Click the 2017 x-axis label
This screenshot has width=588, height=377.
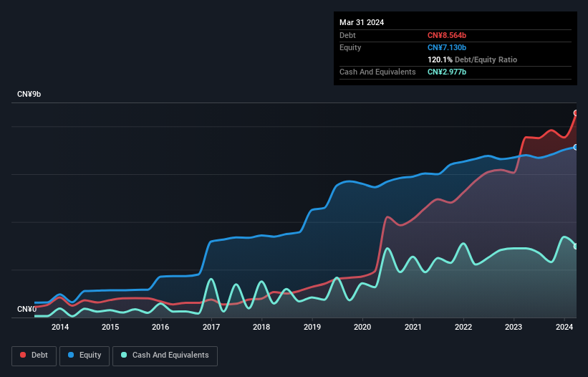(211, 327)
